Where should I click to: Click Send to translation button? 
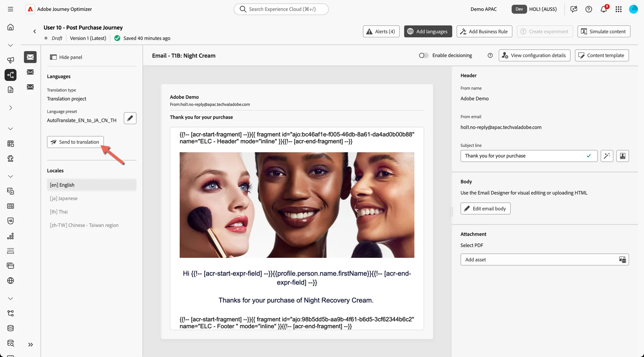point(75,142)
